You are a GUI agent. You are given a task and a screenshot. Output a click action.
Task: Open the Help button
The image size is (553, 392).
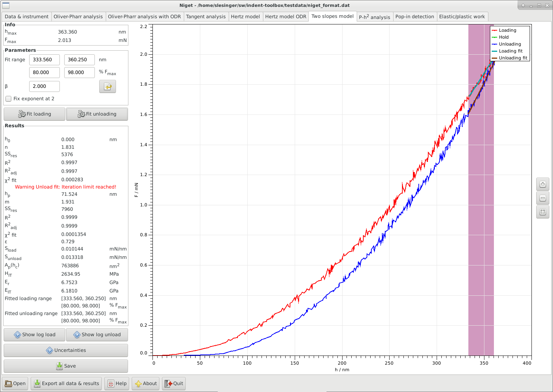pos(117,384)
